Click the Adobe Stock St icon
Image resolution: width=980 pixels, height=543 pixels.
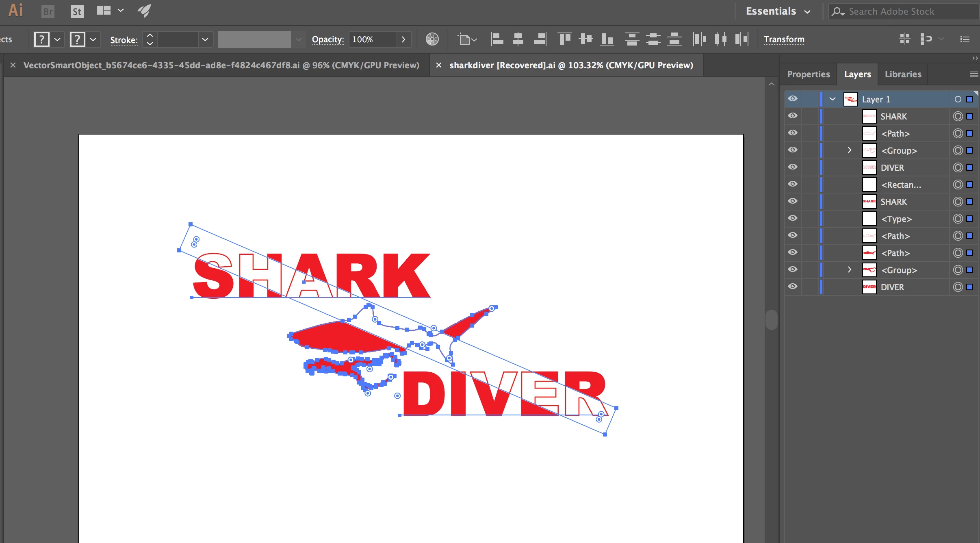click(76, 11)
